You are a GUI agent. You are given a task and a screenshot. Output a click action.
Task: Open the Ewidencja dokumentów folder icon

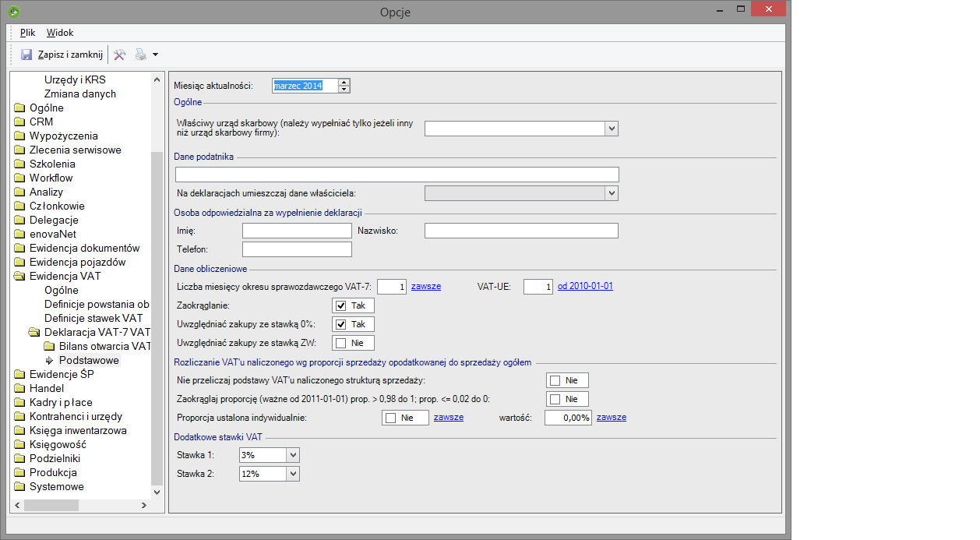pyautogui.click(x=20, y=249)
